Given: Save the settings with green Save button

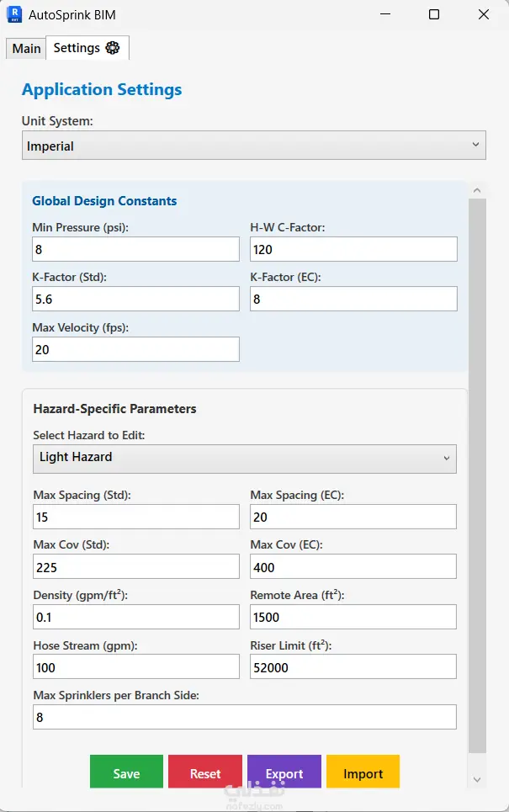Looking at the screenshot, I should [x=126, y=772].
